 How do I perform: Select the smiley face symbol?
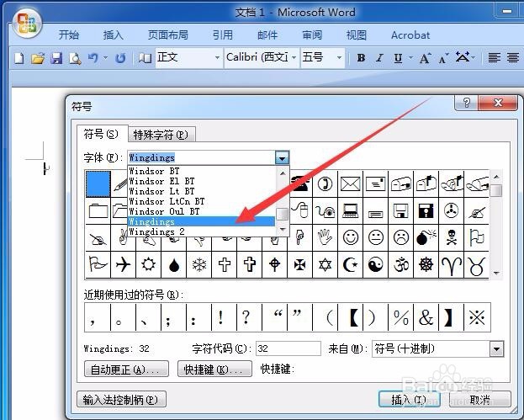click(x=350, y=237)
